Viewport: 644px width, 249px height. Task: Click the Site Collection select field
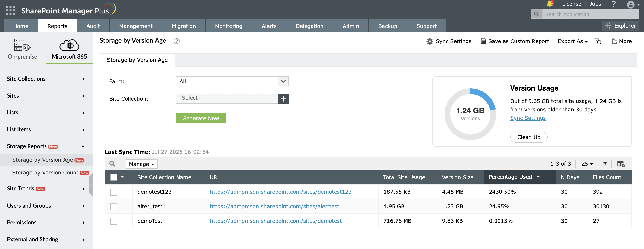pyautogui.click(x=227, y=99)
